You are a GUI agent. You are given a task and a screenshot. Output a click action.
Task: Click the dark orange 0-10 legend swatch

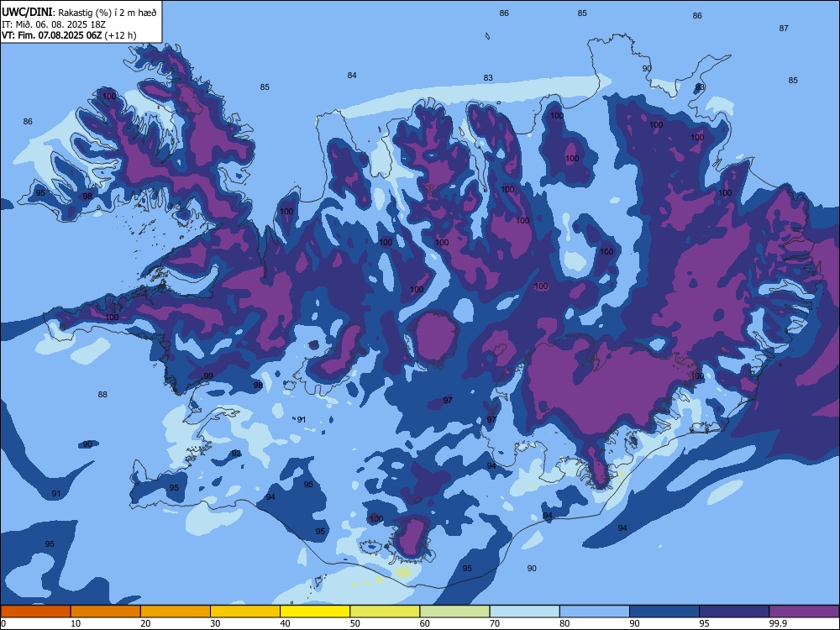click(35, 612)
